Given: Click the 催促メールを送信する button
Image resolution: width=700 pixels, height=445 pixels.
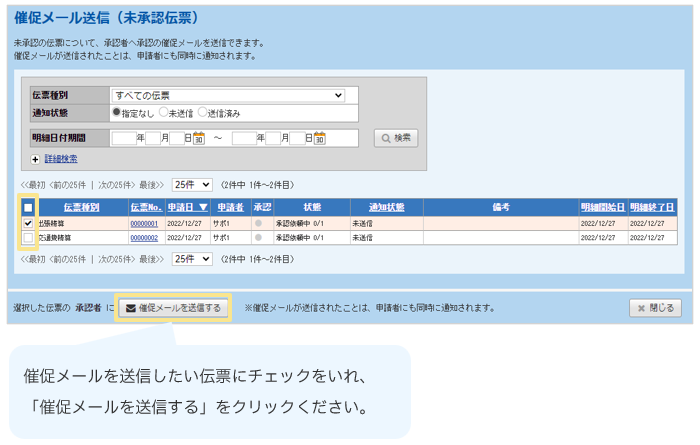Looking at the screenshot, I should click(x=173, y=308).
